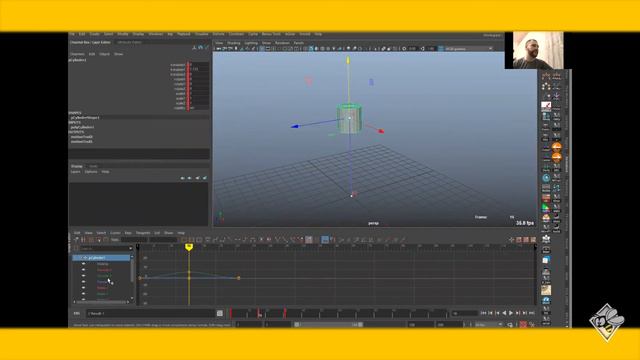Click the webcam video thumbnail
The width and height of the screenshot is (640, 360).
538,50
